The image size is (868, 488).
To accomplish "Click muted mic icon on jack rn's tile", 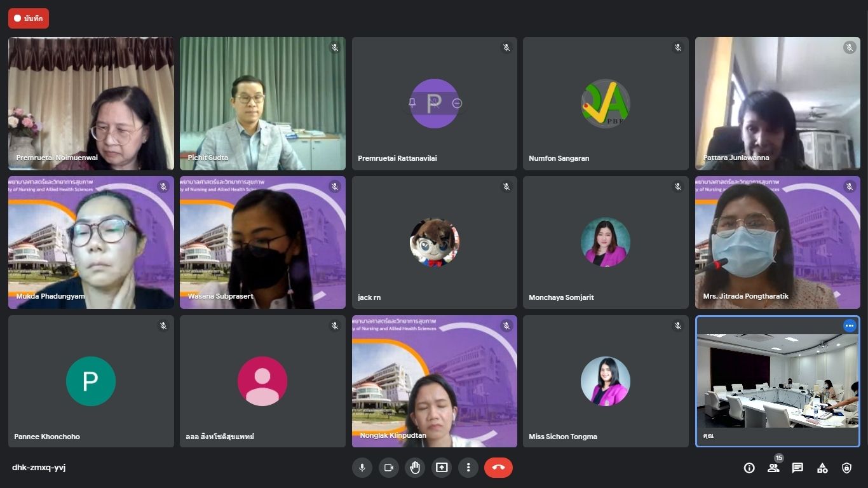I will (506, 187).
